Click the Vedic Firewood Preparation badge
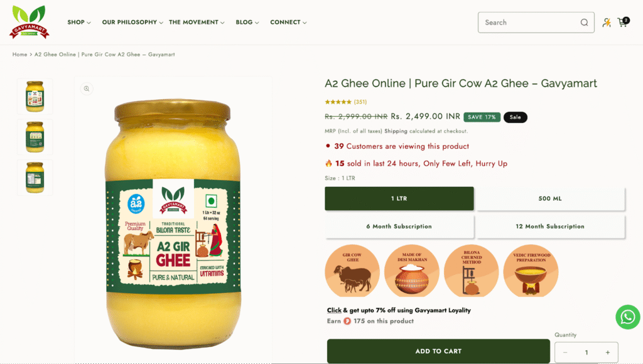Image resolution: width=643 pixels, height=364 pixels. coord(531,270)
